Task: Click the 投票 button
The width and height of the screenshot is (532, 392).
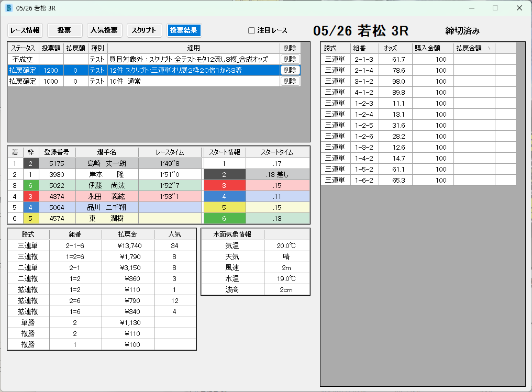Action: click(64, 30)
